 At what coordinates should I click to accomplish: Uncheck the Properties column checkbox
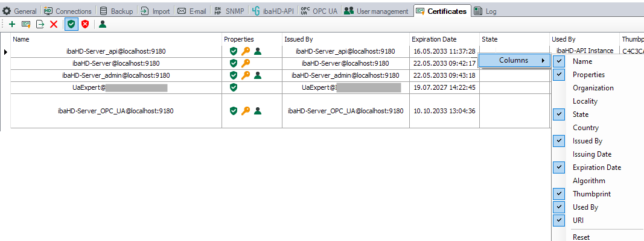[x=559, y=75]
